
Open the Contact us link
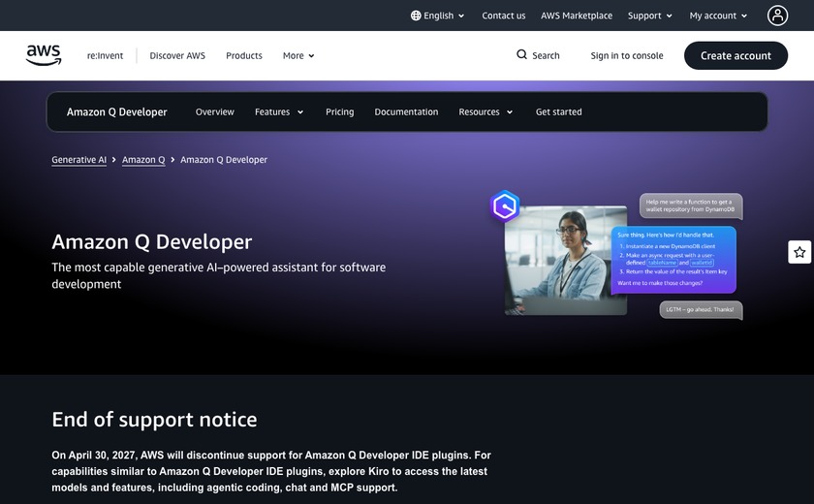504,16
